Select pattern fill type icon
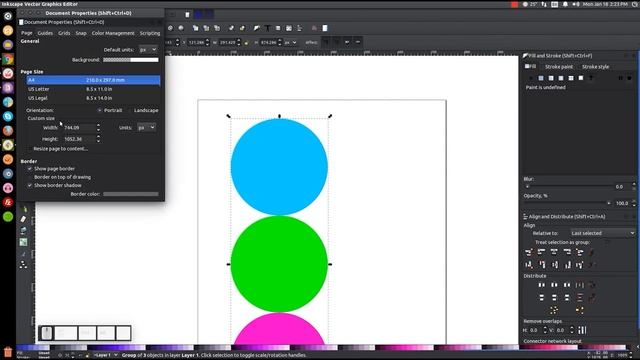The height and width of the screenshot is (360, 640). (x=571, y=78)
